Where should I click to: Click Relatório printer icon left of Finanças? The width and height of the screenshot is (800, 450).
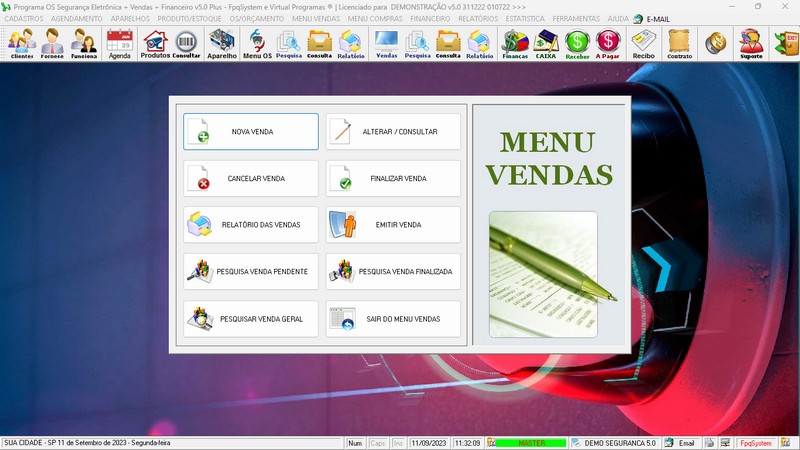point(480,43)
